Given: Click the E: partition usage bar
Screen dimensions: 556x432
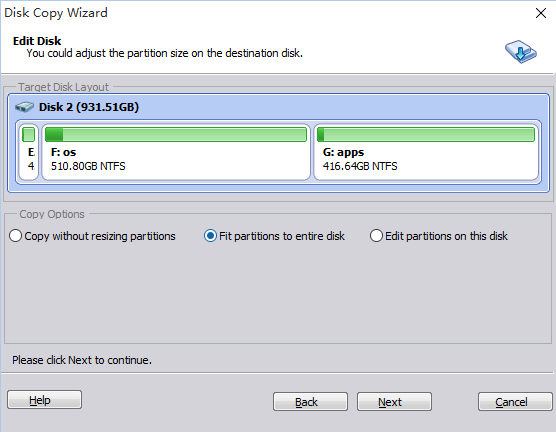Looking at the screenshot, I should click(28, 135).
